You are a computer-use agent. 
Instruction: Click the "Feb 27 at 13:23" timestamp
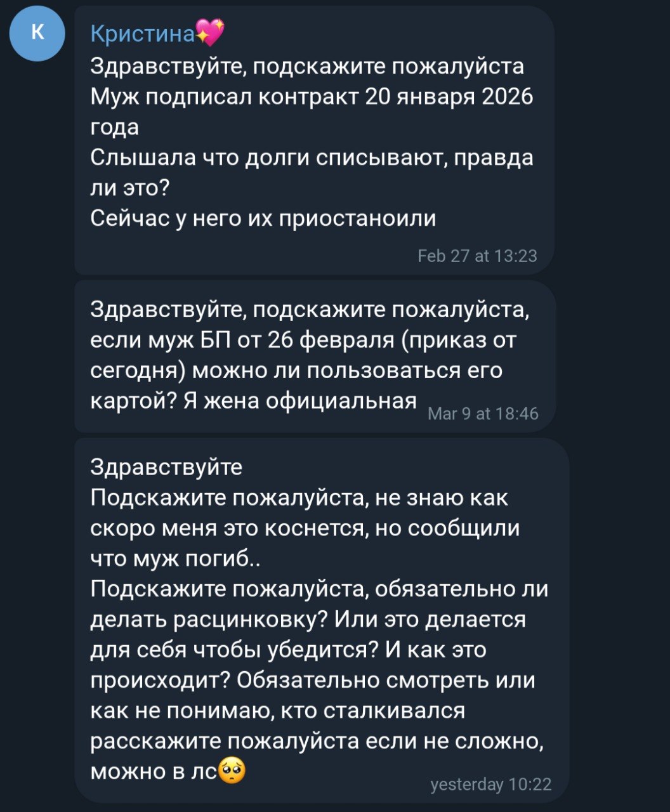click(477, 256)
